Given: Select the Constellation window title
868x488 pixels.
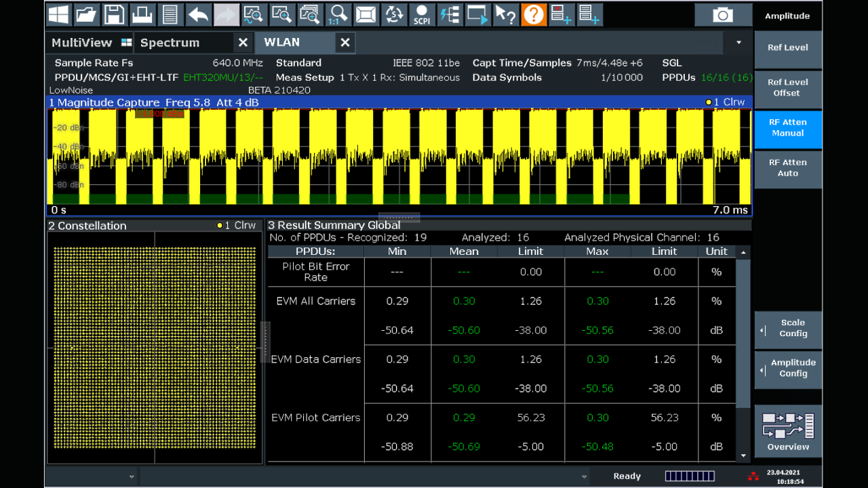Looking at the screenshot, I should click(x=87, y=226).
